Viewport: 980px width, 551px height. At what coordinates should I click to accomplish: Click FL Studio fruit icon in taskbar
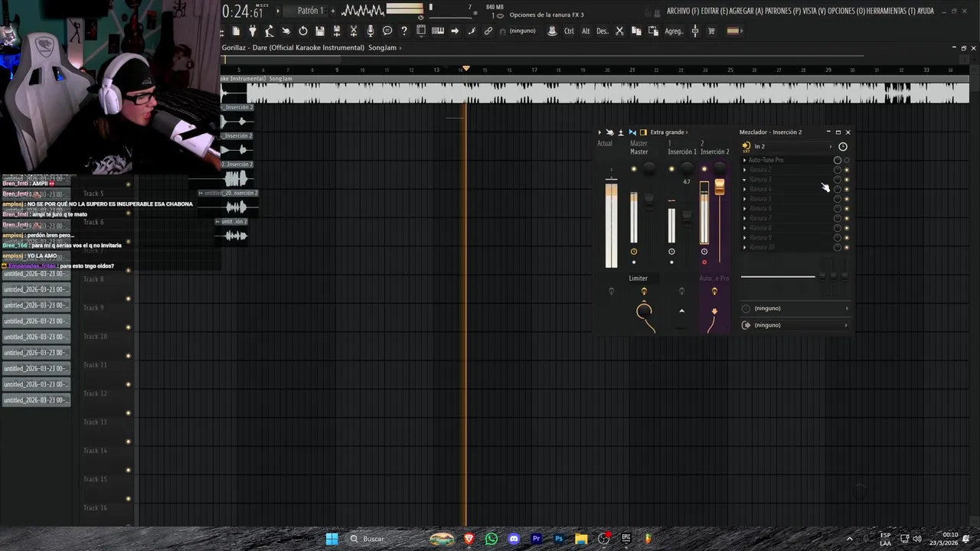[648, 539]
